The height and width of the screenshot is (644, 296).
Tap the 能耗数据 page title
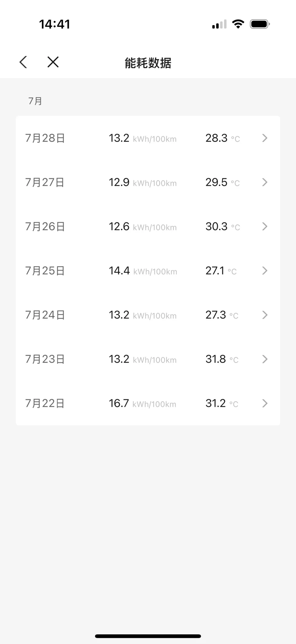click(148, 63)
